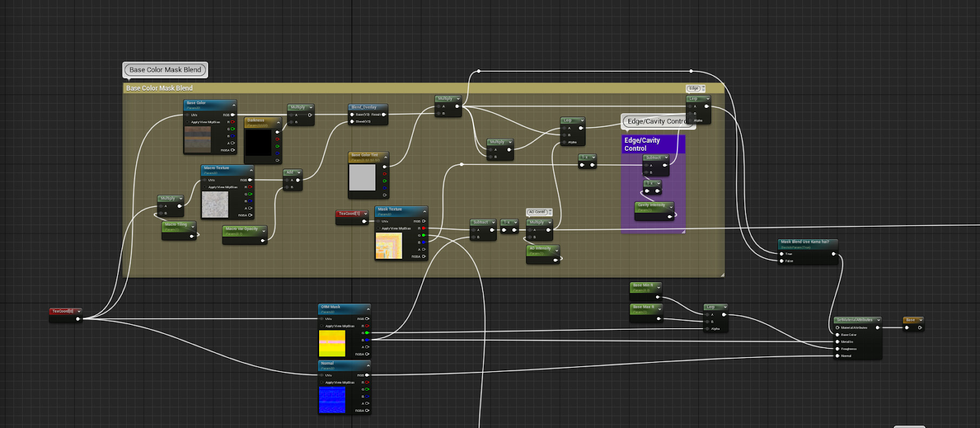Click the UVs input pin on Normal texture node
Image resolution: width=980 pixels, height=428 pixels.
(321, 375)
